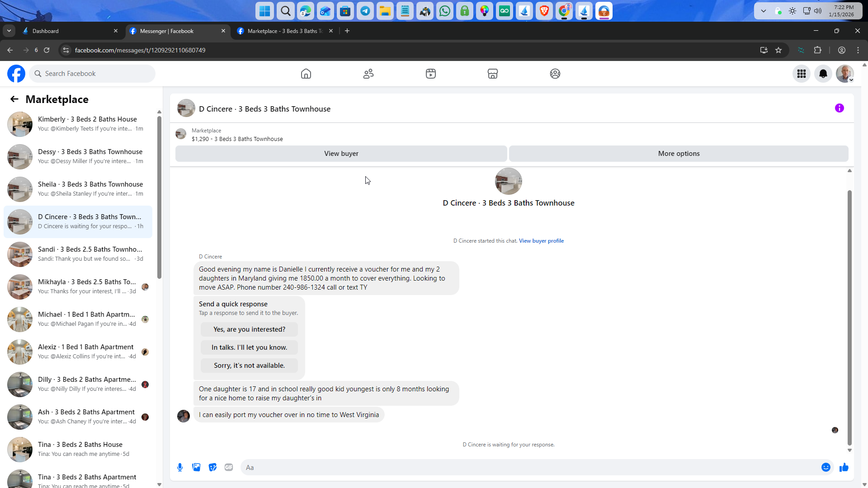Go to Marketplace from top navigation
The image size is (868, 488).
(492, 74)
